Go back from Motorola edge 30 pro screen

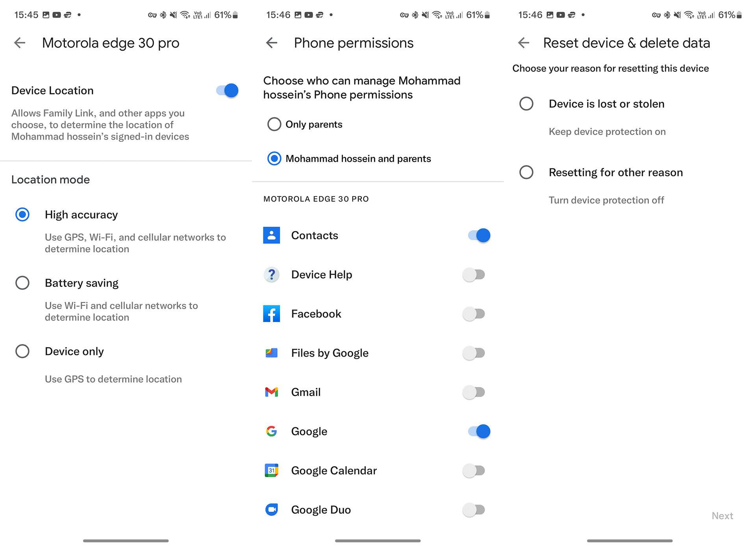click(20, 43)
